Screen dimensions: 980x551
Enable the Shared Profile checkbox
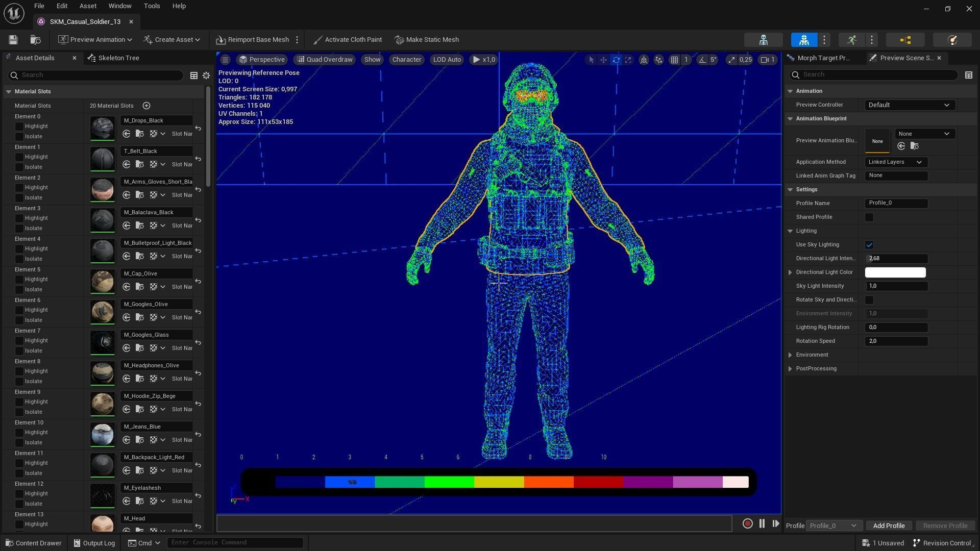pos(869,217)
